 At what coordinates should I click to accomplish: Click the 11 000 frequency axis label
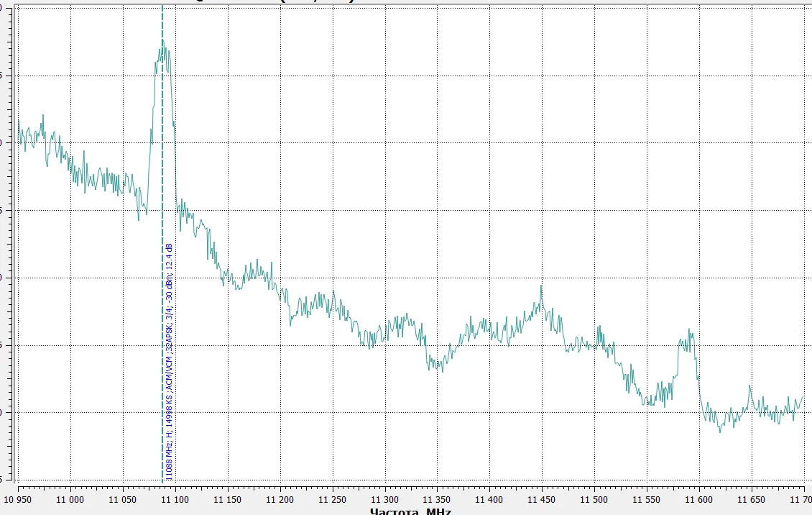pyautogui.click(x=70, y=498)
